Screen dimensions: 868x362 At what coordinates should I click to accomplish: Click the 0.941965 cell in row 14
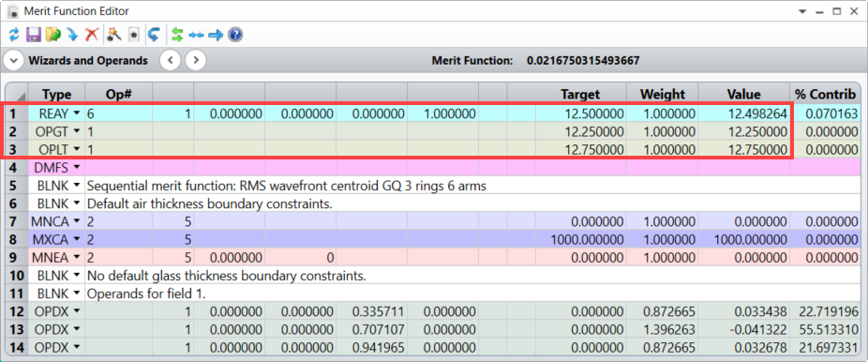point(371,348)
